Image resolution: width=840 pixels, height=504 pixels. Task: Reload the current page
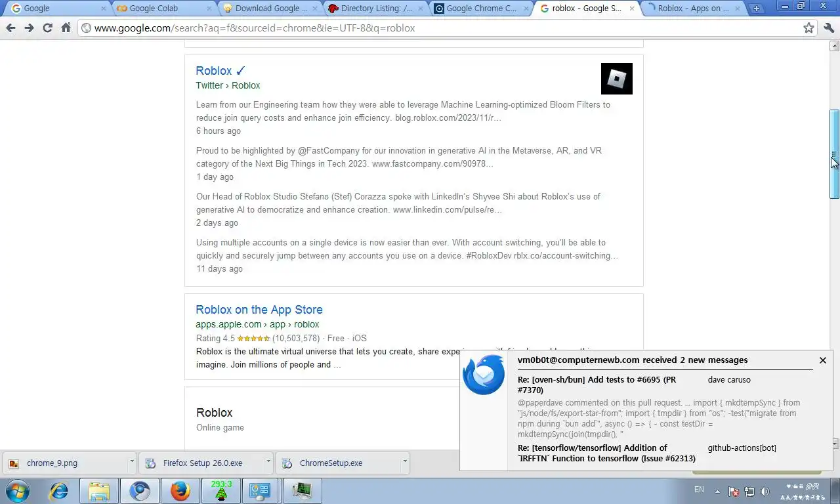click(x=47, y=28)
